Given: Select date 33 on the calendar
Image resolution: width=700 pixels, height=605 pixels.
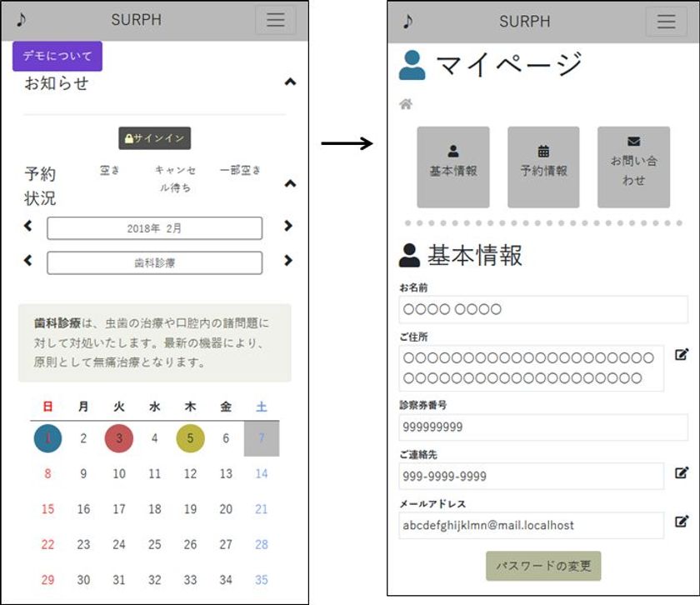Looking at the screenshot, I should [x=190, y=579].
